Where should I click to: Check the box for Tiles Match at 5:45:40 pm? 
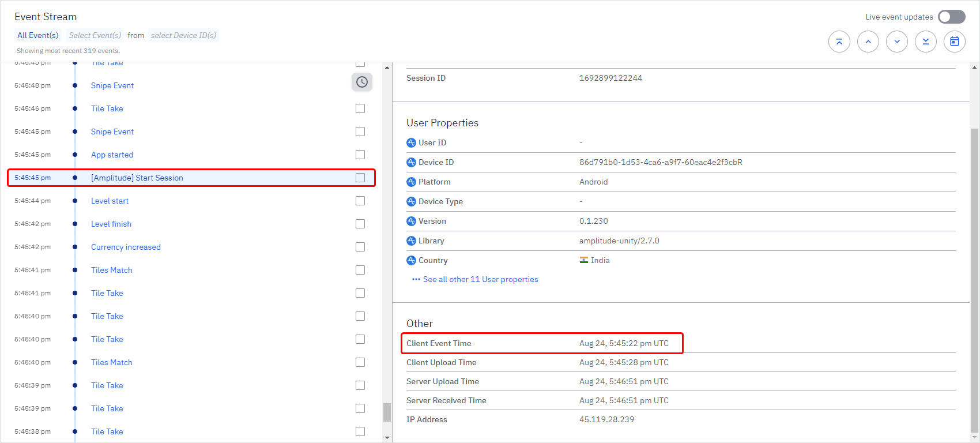tap(360, 362)
